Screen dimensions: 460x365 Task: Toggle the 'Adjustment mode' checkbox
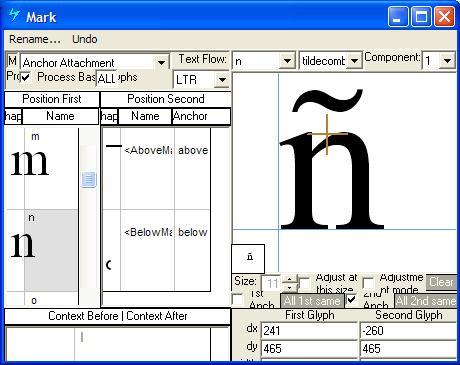(368, 283)
